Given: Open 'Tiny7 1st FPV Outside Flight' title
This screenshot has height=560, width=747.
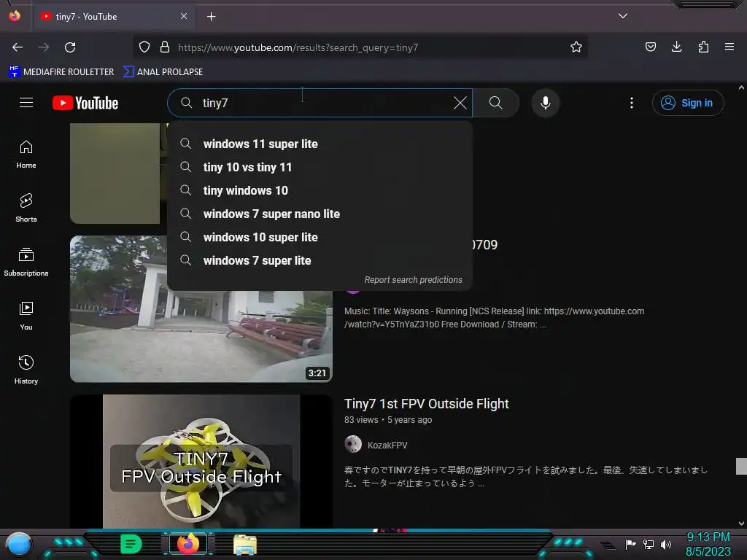Looking at the screenshot, I should (426, 404).
